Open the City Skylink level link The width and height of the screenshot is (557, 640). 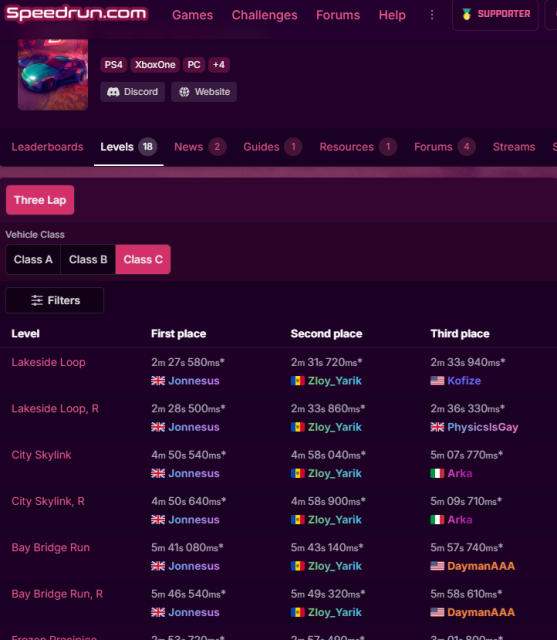41,455
